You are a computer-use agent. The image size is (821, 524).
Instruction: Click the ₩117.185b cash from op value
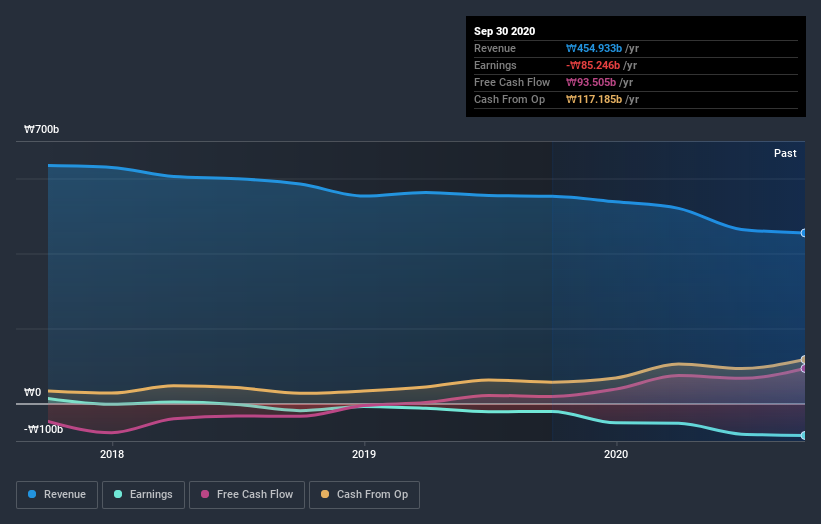pyautogui.click(x=594, y=99)
